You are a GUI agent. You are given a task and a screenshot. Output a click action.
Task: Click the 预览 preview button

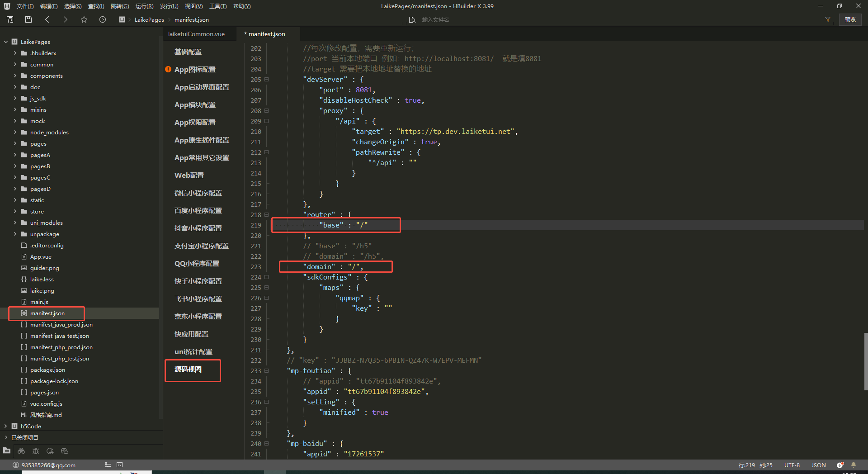click(x=850, y=19)
